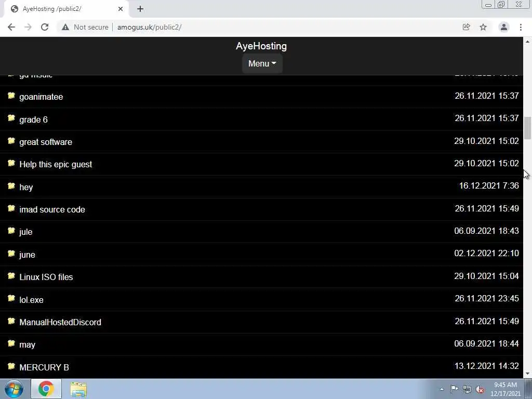This screenshot has width=532, height=399.
Task: Click the scrollbar up arrow
Action: click(x=527, y=42)
